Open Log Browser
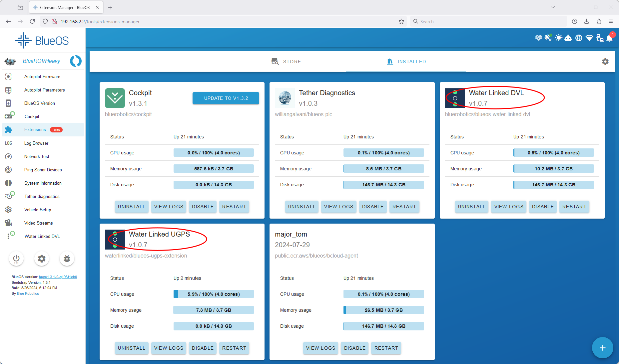This screenshot has height=364, width=619. 43,143
